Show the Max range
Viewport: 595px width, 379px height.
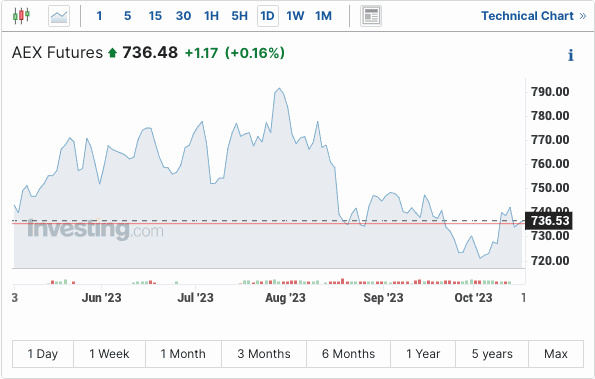[556, 354]
